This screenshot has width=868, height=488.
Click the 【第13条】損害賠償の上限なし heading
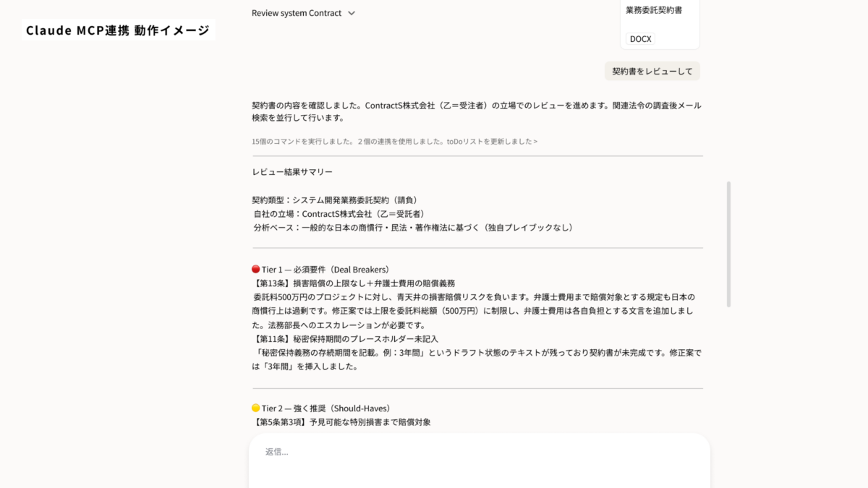[353, 283]
